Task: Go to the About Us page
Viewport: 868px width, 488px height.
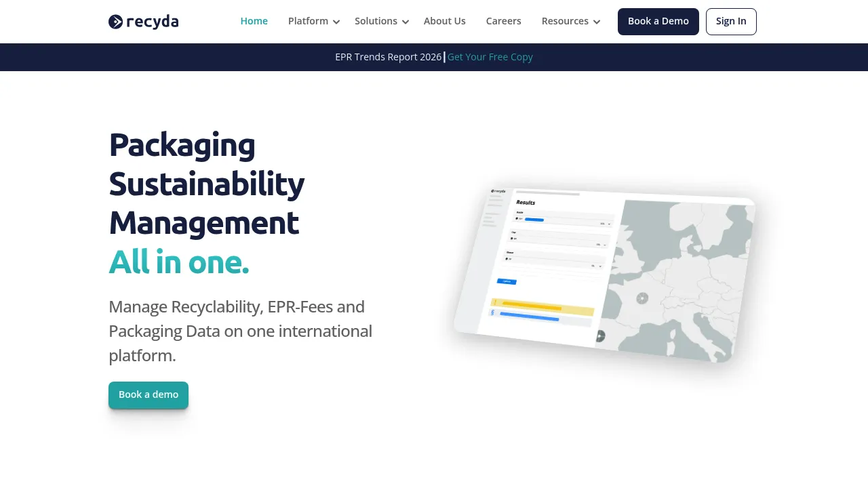Action: 445,21
